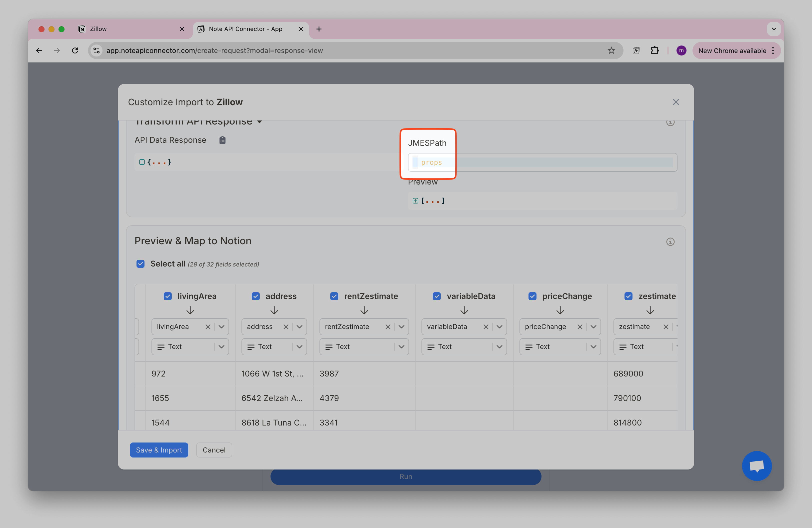Viewport: 812px width, 528px height.
Task: View site information icon in address bar
Action: tap(96, 50)
